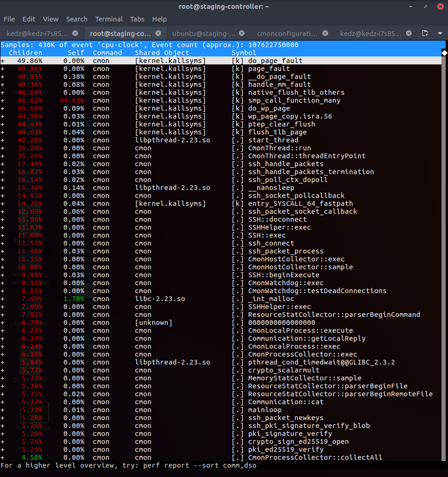Open the File menu
Screen dimensions: 448x477
tap(9, 19)
